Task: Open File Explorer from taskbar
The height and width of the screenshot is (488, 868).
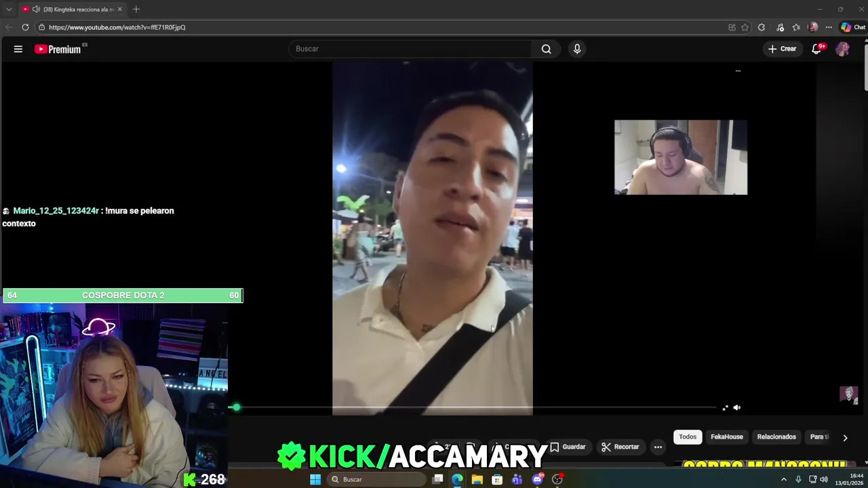Action: [477, 479]
